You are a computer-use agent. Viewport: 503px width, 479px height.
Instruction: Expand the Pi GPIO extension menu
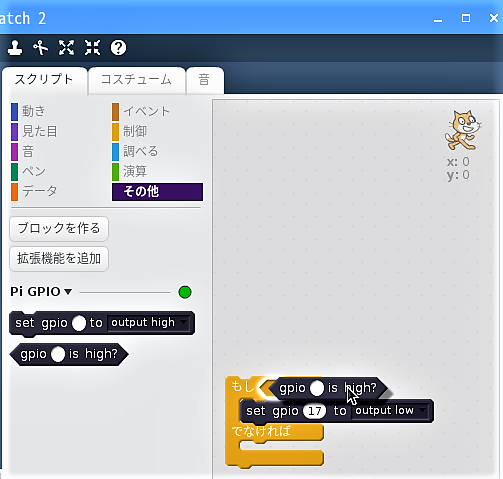pyautogui.click(x=68, y=292)
